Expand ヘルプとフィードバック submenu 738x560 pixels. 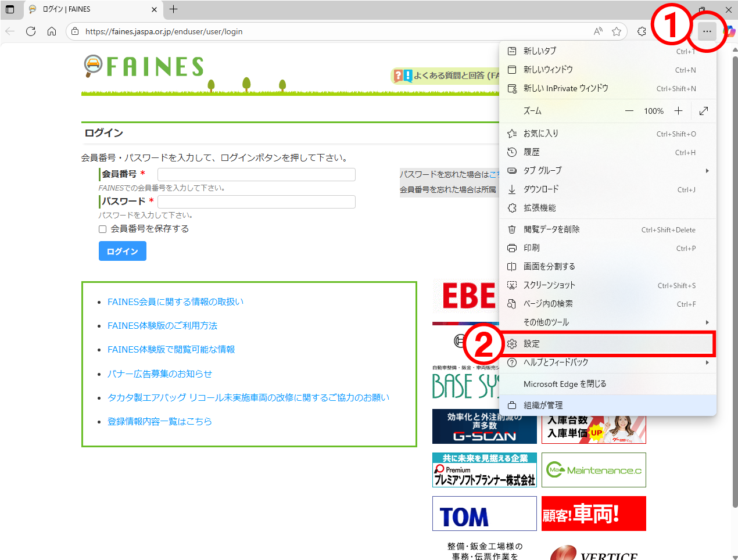[608, 362]
